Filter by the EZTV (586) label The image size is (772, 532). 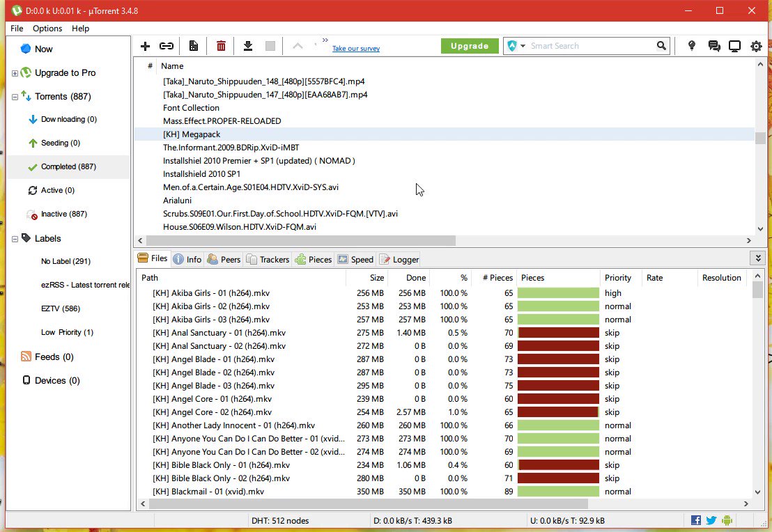[60, 308]
